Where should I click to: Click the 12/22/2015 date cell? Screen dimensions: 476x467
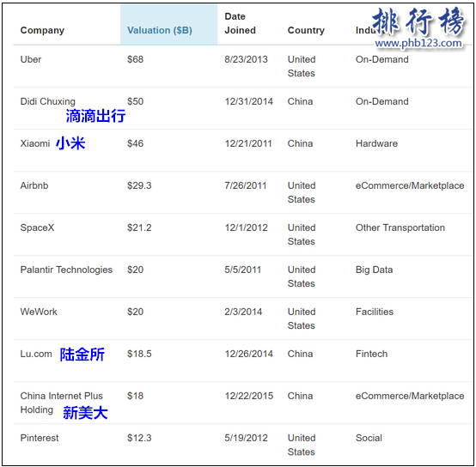click(x=249, y=396)
